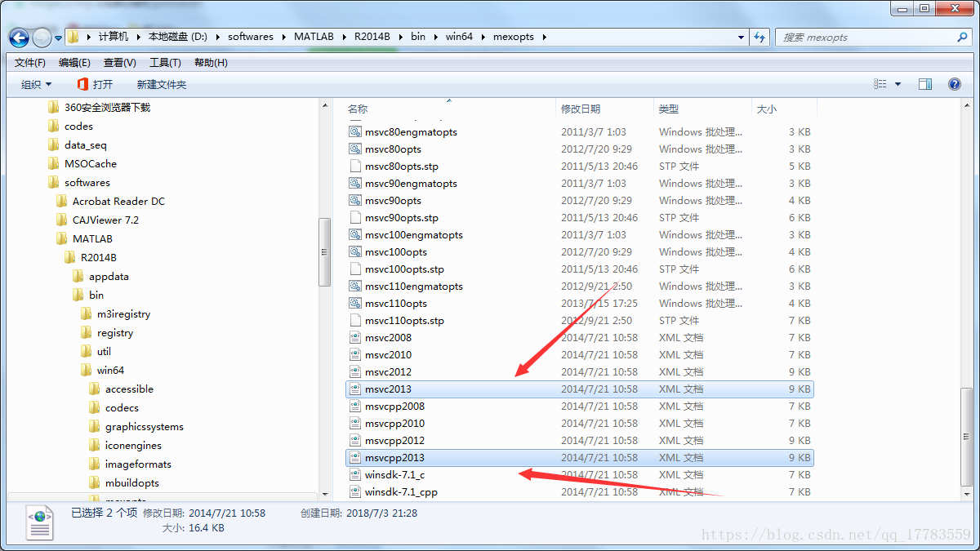Click the refresh icon next to address bar

tap(759, 37)
